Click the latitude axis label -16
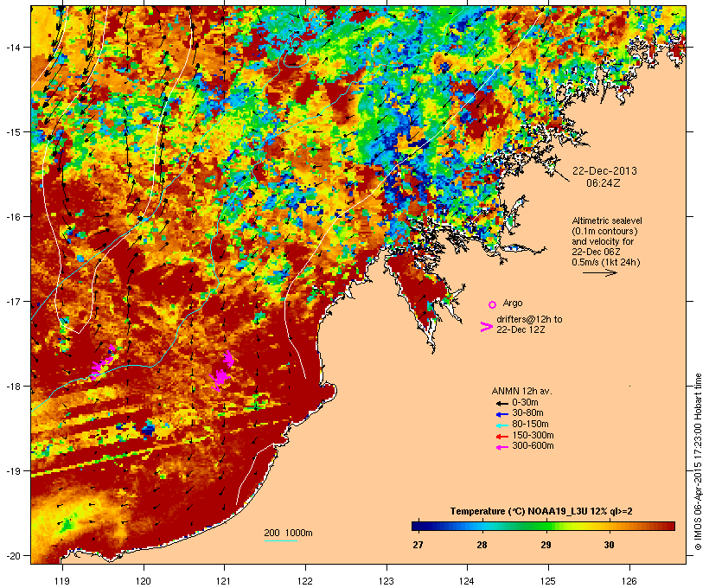 (12, 217)
